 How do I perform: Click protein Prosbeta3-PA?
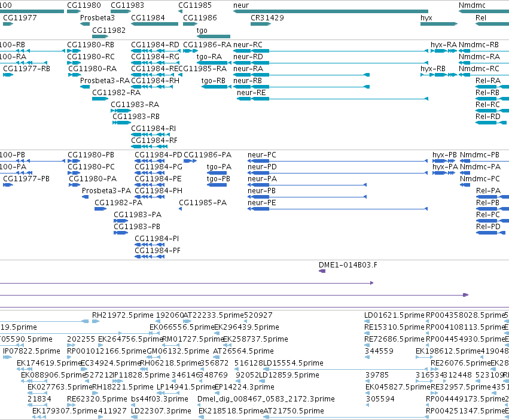point(106,191)
